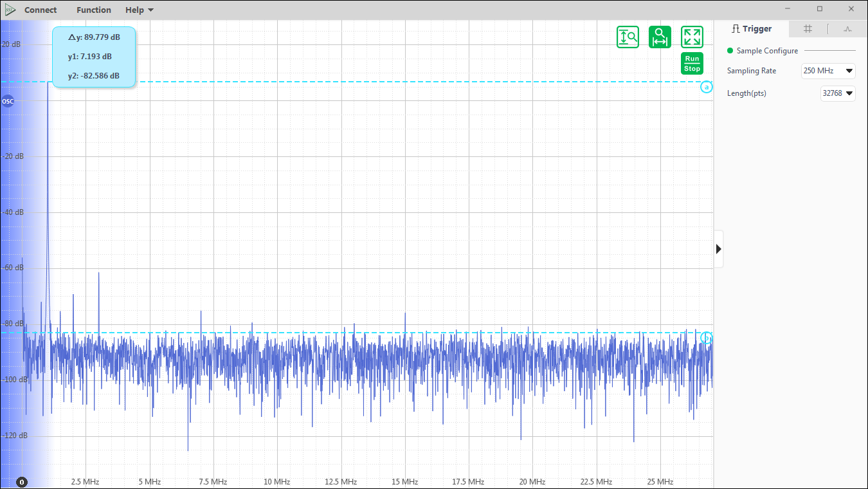
Task: Maximize the application window
Action: point(819,9)
